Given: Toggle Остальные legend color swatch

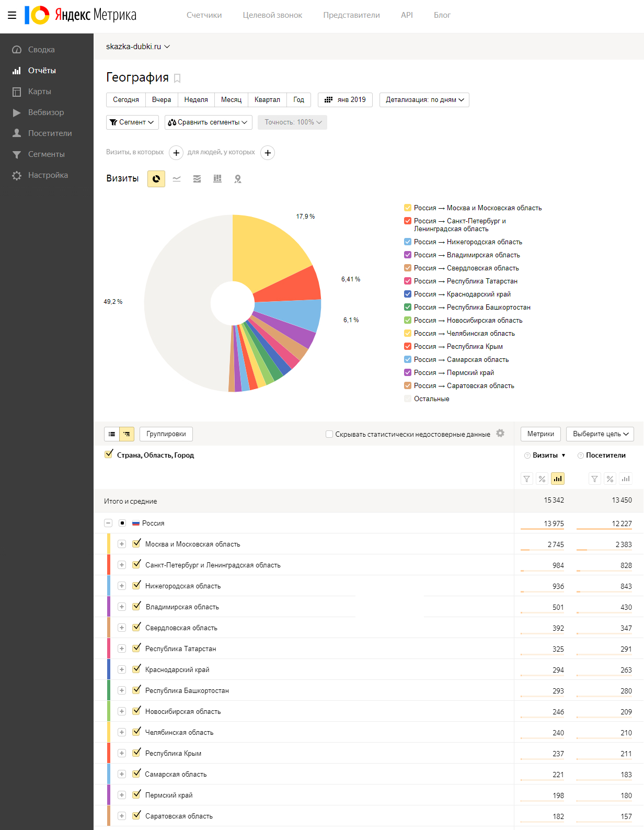Looking at the screenshot, I should (x=408, y=399).
